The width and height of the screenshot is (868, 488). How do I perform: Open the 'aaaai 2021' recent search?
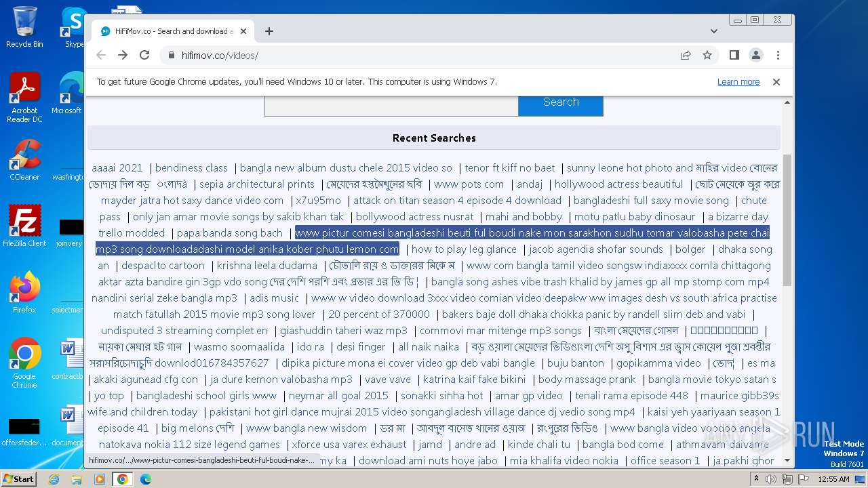117,168
